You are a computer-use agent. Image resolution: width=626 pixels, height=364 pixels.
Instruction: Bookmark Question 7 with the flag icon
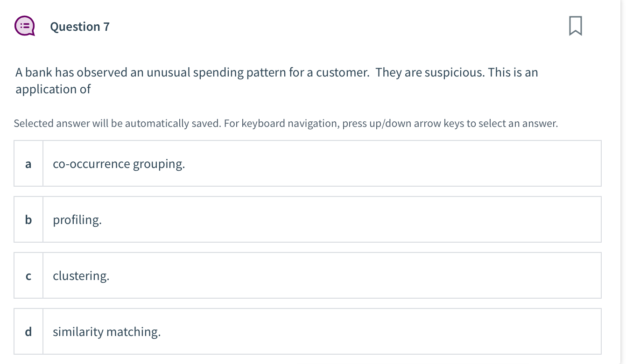point(575,26)
